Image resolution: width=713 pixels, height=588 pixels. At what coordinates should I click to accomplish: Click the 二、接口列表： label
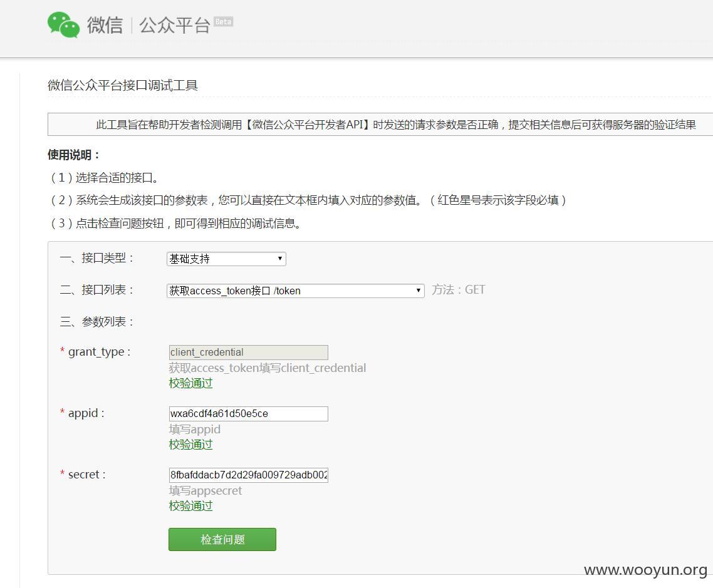[97, 290]
